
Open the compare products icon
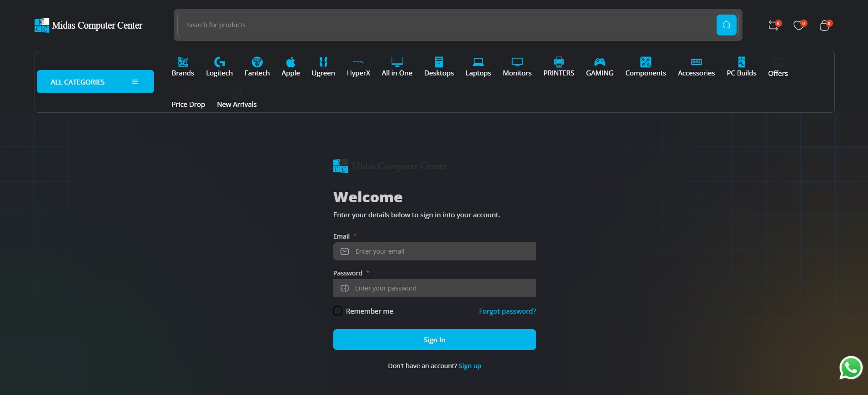[x=773, y=25]
